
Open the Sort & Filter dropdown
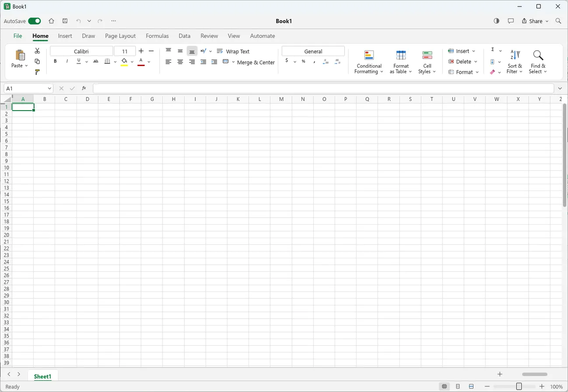[515, 62]
